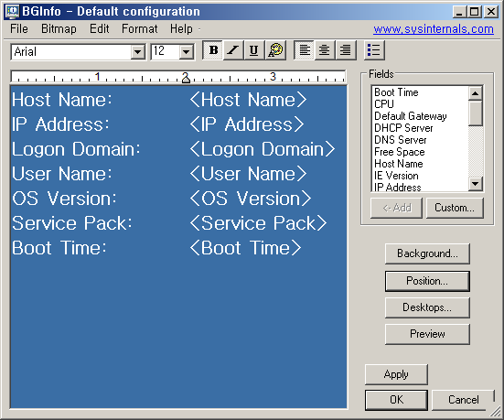
Task: Click the 'Host Name:' label in editor
Action: click(62, 100)
